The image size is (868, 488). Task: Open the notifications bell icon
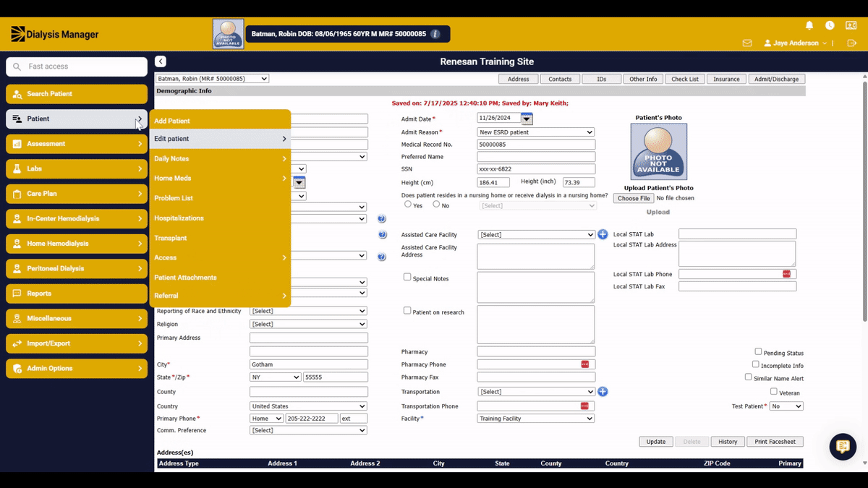[809, 25]
